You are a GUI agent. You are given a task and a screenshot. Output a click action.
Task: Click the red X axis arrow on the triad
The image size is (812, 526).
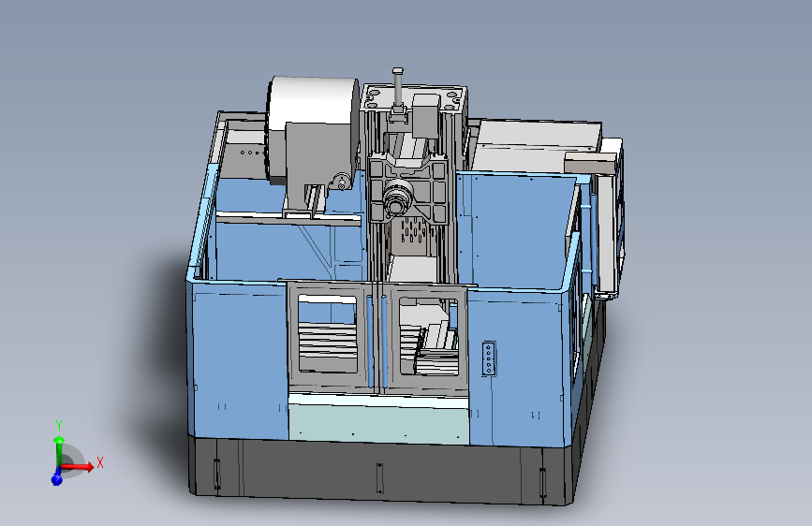(78, 466)
